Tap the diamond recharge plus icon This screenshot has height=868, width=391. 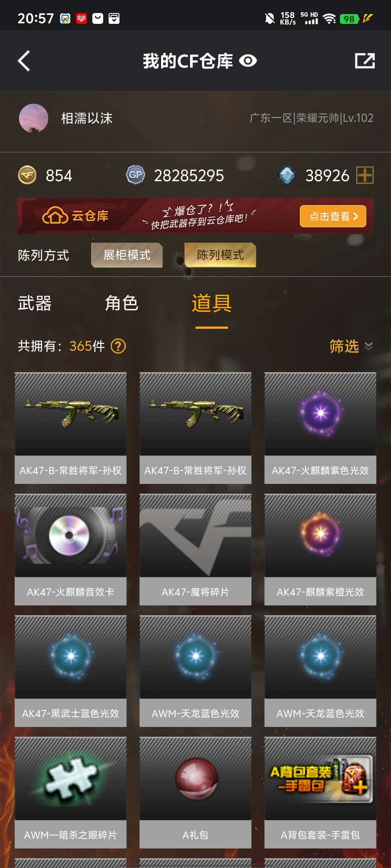click(365, 175)
